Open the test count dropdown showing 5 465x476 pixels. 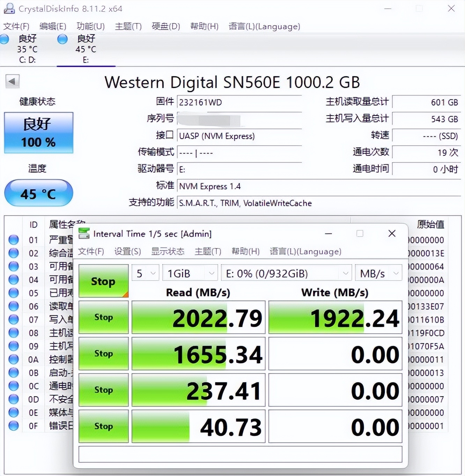click(x=145, y=273)
